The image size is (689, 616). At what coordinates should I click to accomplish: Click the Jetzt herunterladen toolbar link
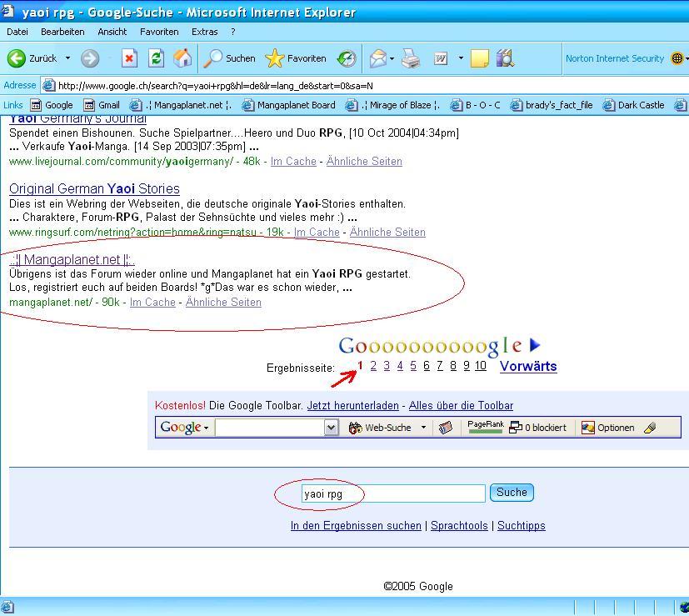[x=353, y=405]
